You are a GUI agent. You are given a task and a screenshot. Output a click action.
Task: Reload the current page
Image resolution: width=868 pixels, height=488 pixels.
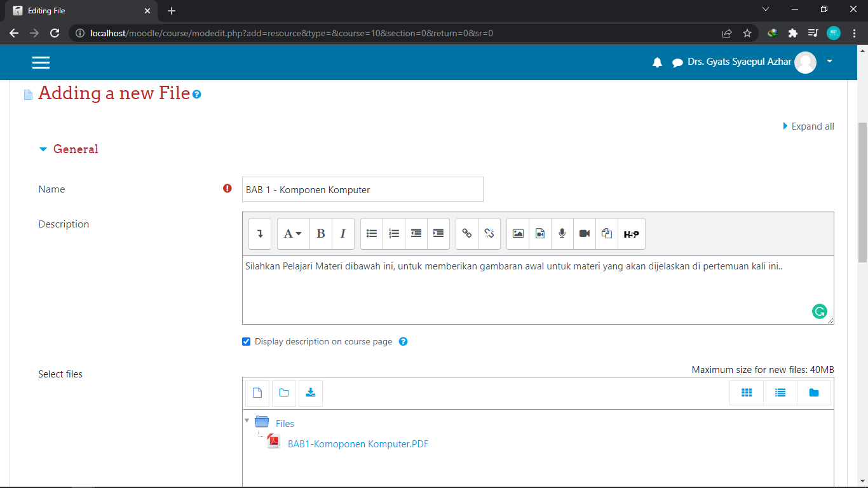[x=55, y=33]
